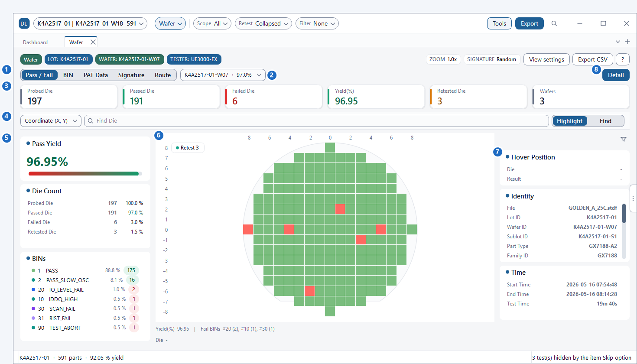The width and height of the screenshot is (637, 364).
Task: Click the Find Die search field
Action: point(316,121)
